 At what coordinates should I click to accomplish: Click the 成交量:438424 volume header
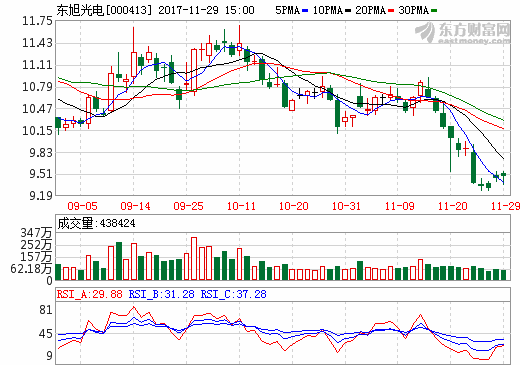(x=96, y=223)
